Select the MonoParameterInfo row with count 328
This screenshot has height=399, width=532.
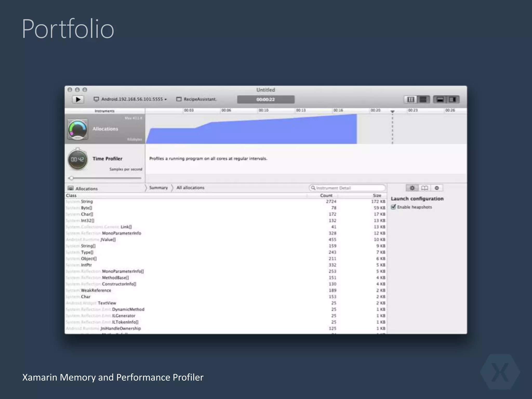click(x=225, y=233)
